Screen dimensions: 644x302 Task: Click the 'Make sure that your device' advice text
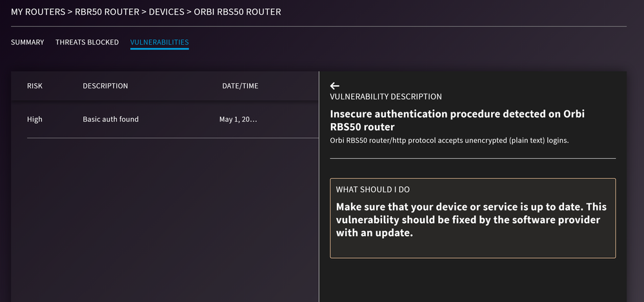tap(471, 220)
